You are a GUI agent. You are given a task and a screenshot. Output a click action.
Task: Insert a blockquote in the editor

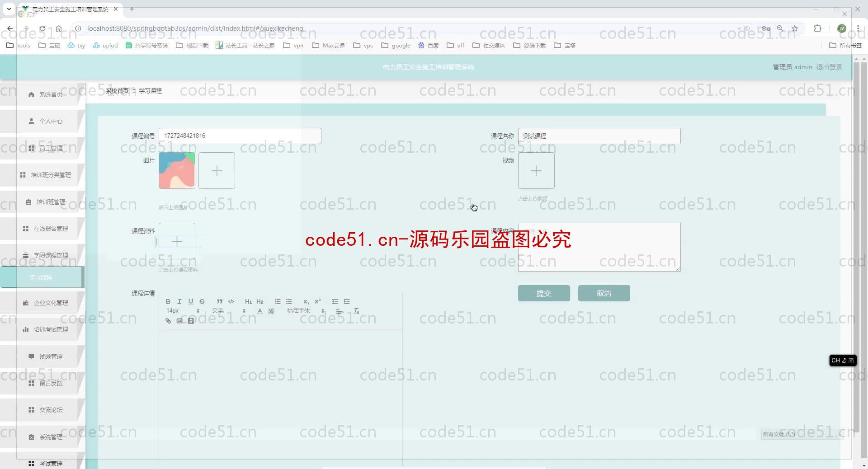coord(220,301)
